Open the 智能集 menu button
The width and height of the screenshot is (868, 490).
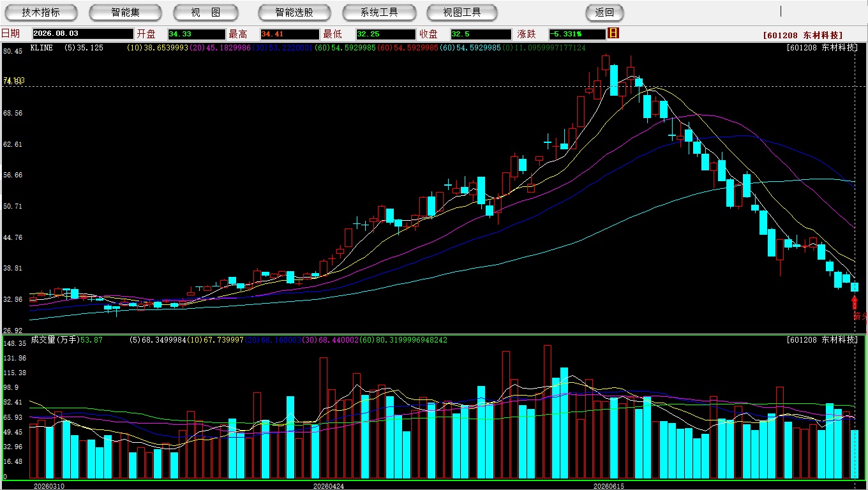[125, 12]
